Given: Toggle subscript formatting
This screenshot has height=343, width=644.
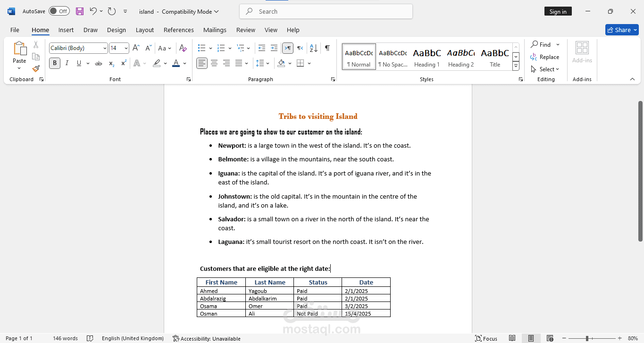Looking at the screenshot, I should pos(111,63).
